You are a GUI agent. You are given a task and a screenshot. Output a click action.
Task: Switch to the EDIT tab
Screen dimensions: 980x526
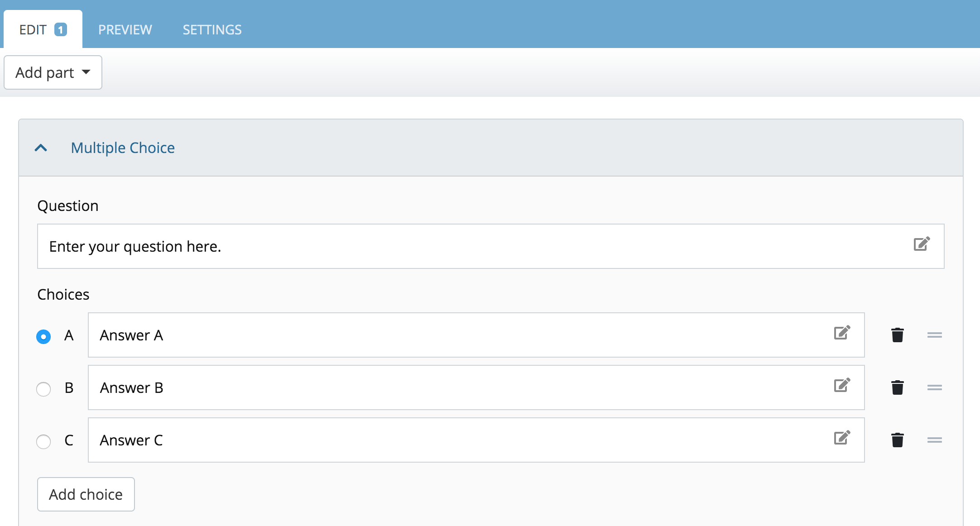point(43,29)
